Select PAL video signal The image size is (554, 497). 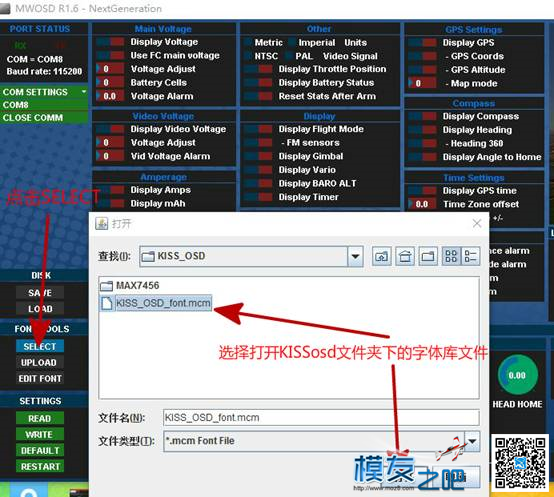289,56
